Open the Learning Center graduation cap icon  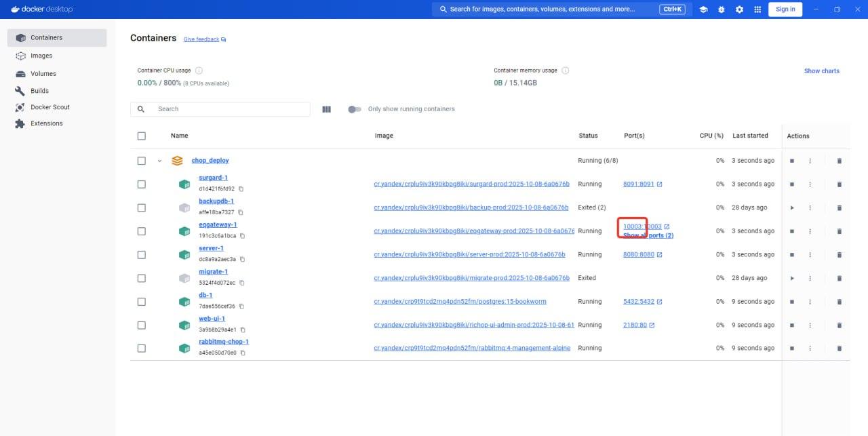704,9
